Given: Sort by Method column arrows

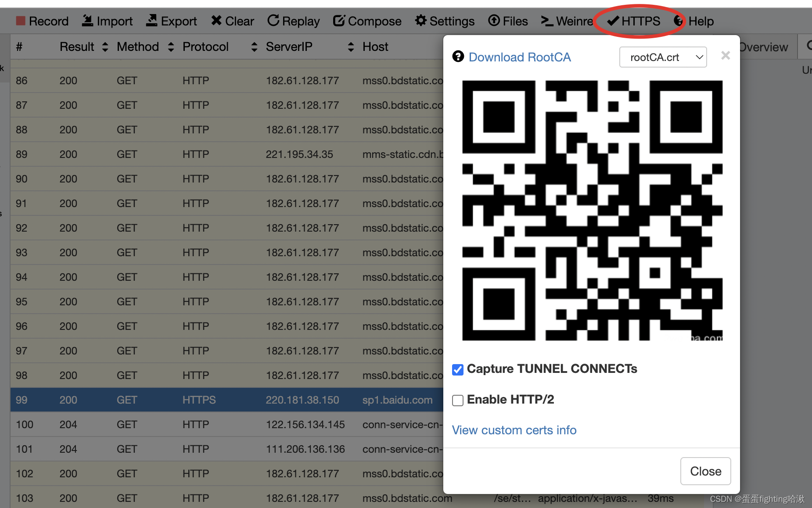Looking at the screenshot, I should [x=171, y=47].
